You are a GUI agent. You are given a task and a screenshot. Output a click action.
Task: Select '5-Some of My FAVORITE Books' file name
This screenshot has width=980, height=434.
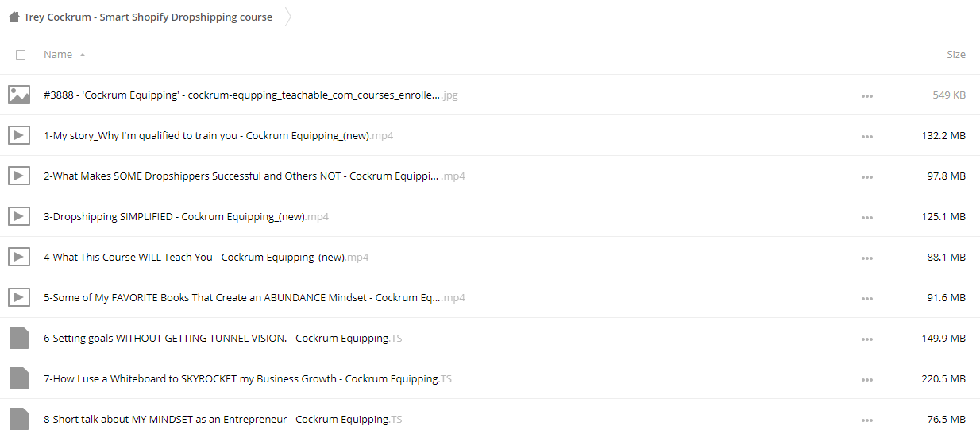[x=254, y=297]
